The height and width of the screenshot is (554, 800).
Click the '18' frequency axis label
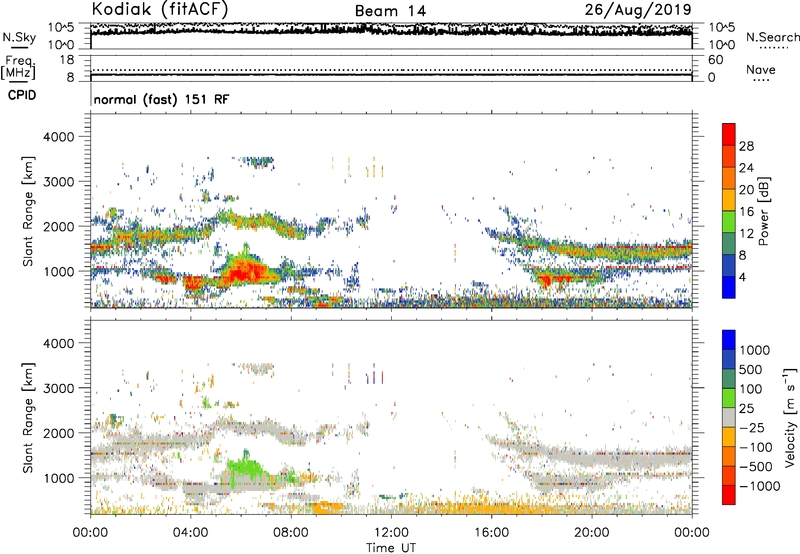tap(67, 60)
